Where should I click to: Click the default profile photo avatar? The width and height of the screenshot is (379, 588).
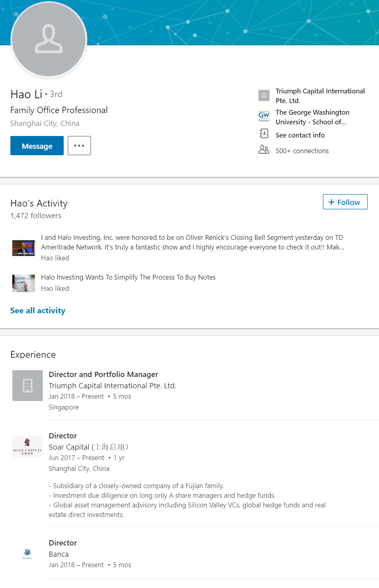[x=48, y=39]
